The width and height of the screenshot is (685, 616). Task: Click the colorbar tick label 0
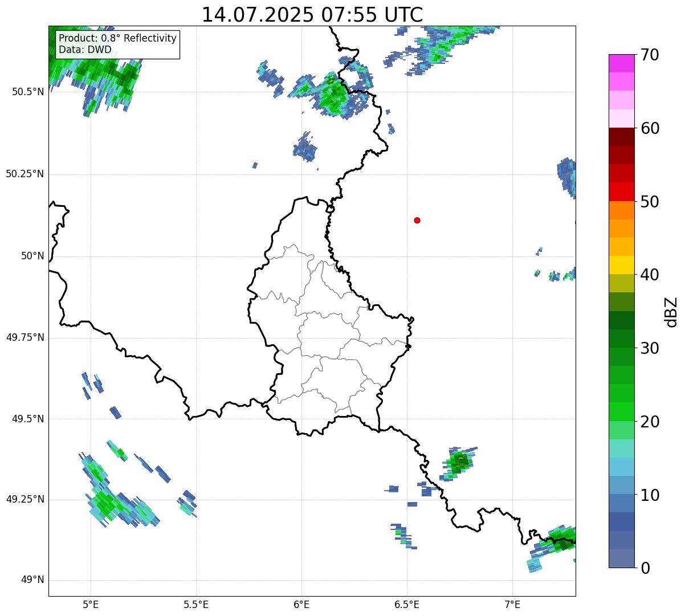645,568
